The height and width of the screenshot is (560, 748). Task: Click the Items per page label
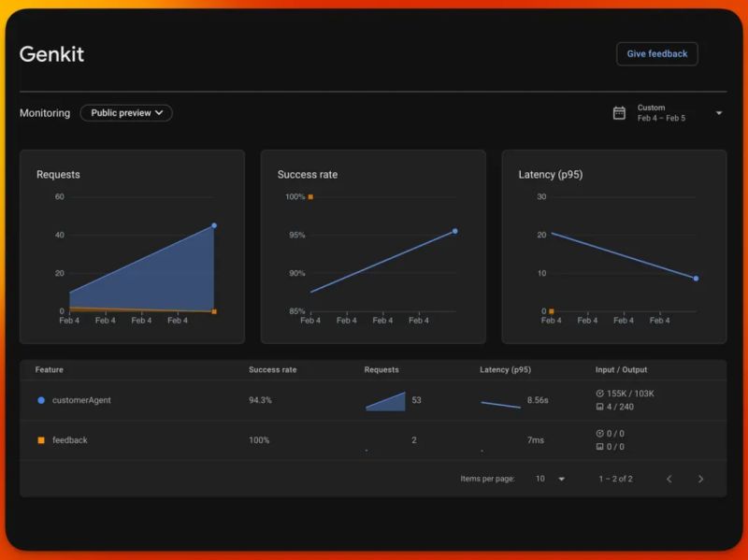[487, 479]
